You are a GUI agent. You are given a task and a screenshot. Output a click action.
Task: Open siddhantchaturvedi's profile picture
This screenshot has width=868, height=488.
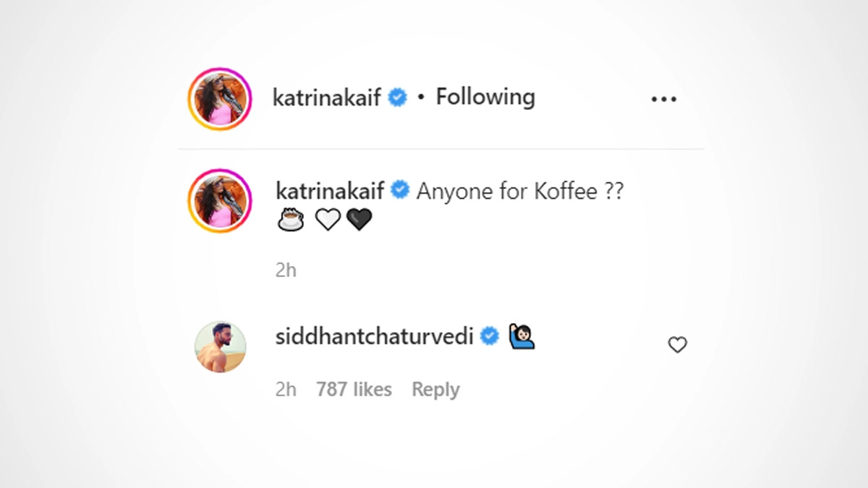[220, 346]
